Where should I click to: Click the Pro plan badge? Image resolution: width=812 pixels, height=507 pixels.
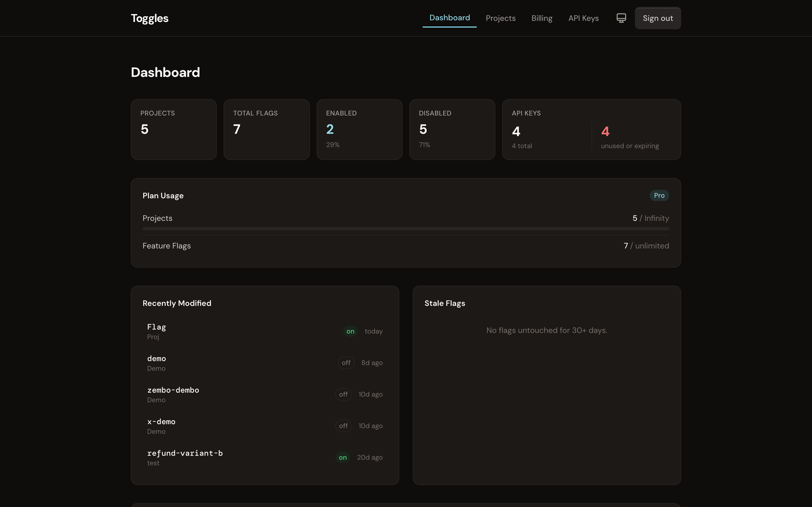(x=659, y=195)
